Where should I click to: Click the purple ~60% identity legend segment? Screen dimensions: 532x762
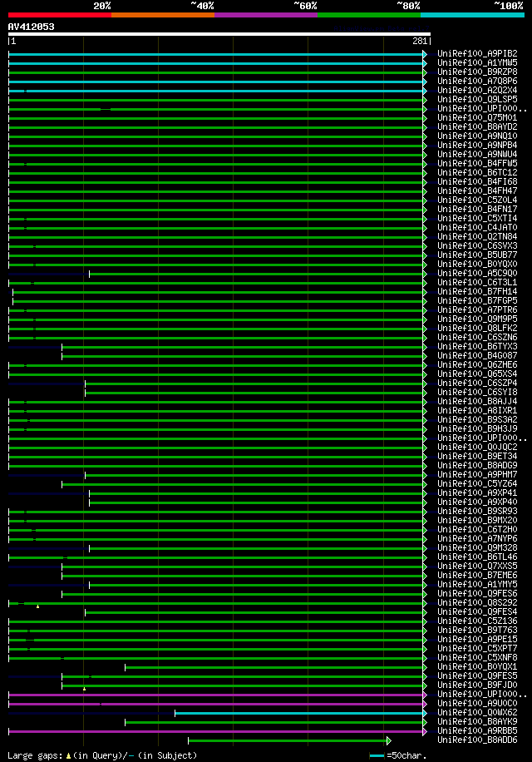(x=266, y=15)
